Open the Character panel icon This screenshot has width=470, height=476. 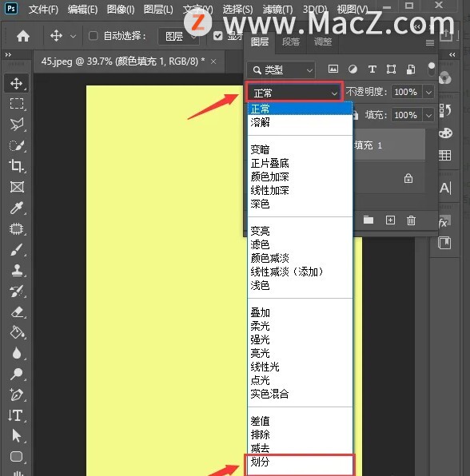(445, 188)
